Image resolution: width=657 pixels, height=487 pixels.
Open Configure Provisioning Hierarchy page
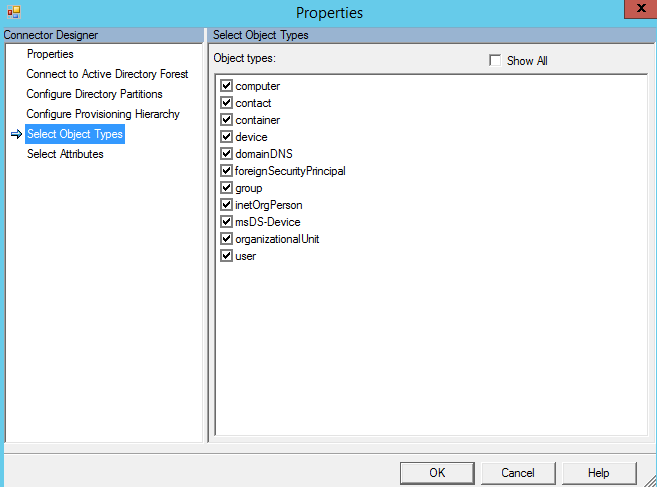[103, 114]
